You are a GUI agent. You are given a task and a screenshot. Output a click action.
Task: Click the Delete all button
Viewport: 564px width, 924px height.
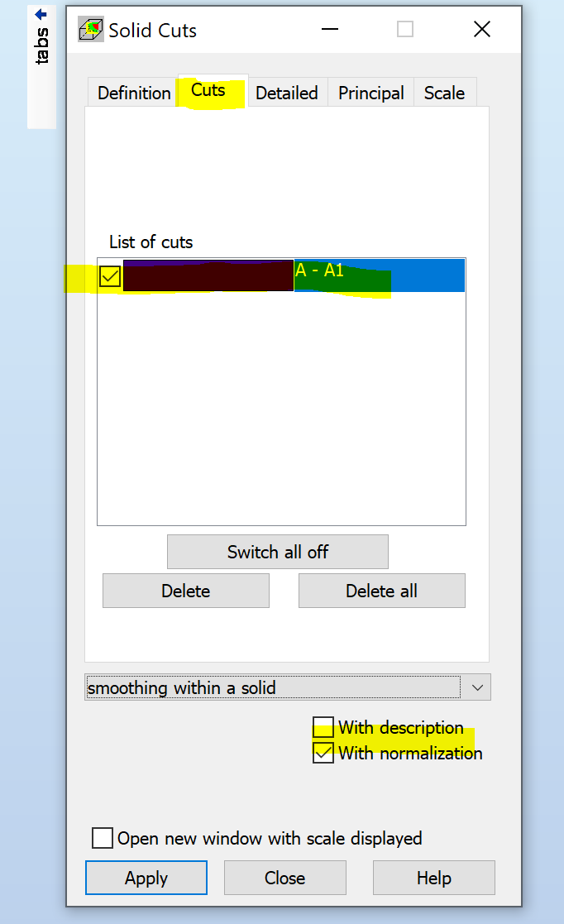[x=381, y=591]
